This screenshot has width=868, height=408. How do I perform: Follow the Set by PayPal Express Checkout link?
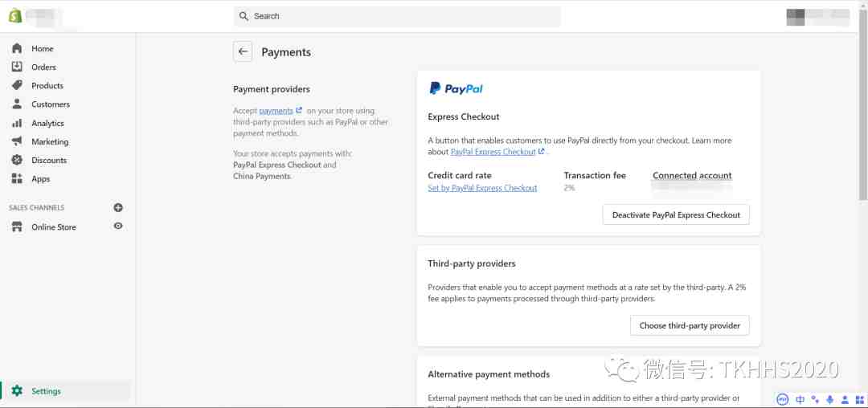[482, 188]
